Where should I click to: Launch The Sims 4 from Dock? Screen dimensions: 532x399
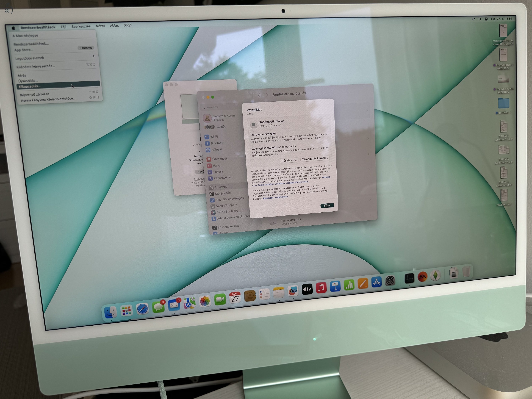(435, 275)
